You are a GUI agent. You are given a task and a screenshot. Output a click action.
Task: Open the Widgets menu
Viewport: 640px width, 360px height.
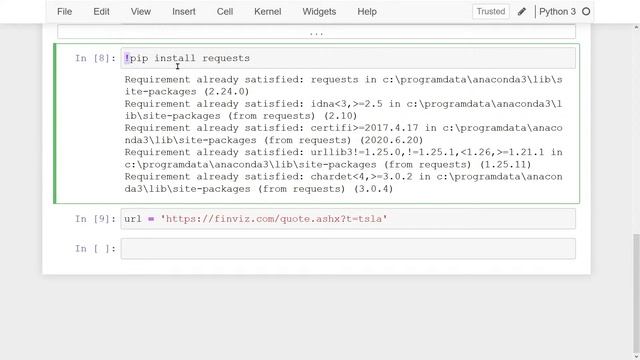click(319, 12)
